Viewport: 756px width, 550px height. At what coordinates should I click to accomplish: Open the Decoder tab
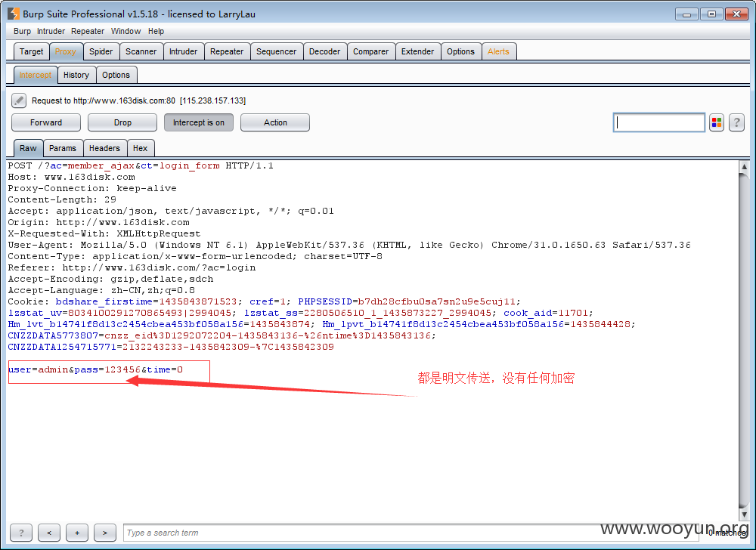tap(324, 51)
